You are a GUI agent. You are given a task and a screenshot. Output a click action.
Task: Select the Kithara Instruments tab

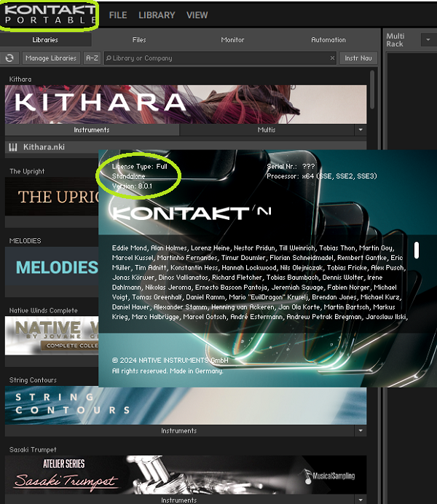coord(92,130)
